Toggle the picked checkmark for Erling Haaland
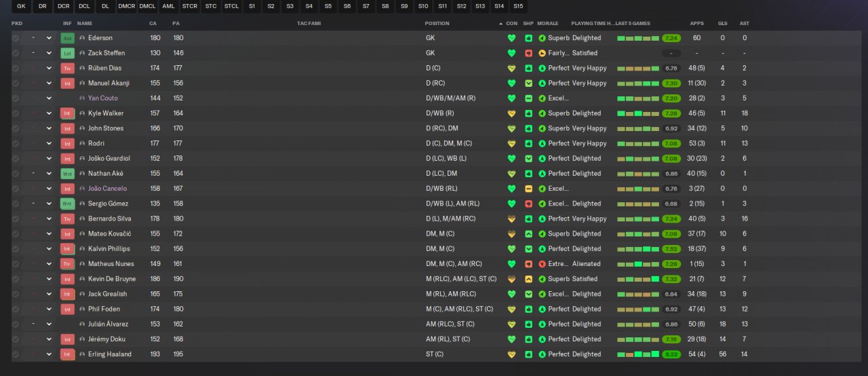This screenshot has width=868, height=376. pyautogui.click(x=16, y=354)
